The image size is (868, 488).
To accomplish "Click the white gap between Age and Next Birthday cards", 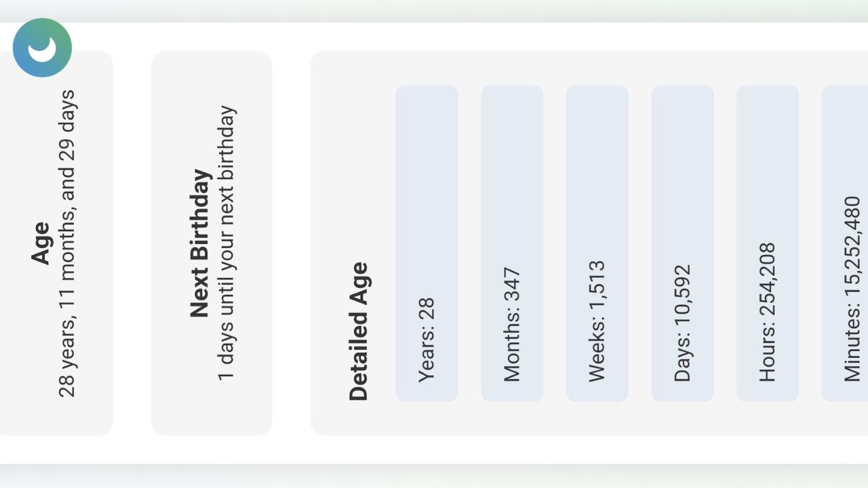I will click(132, 243).
